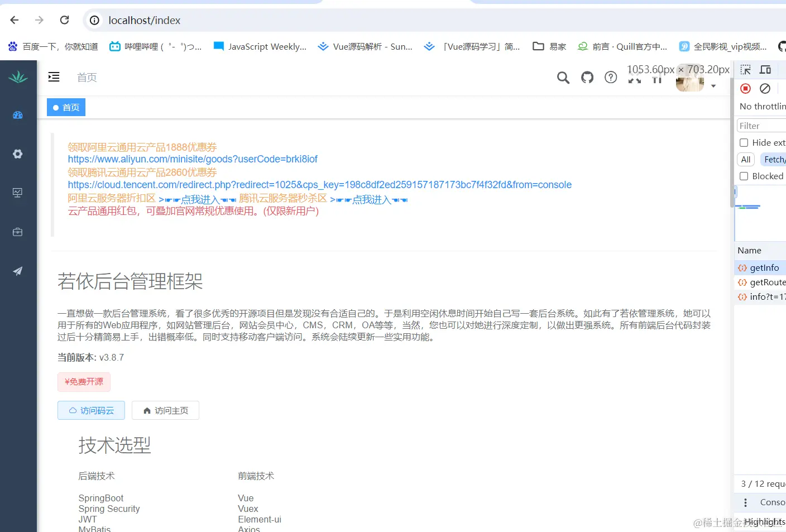Open the aliyun.com minisite link

[193, 159]
